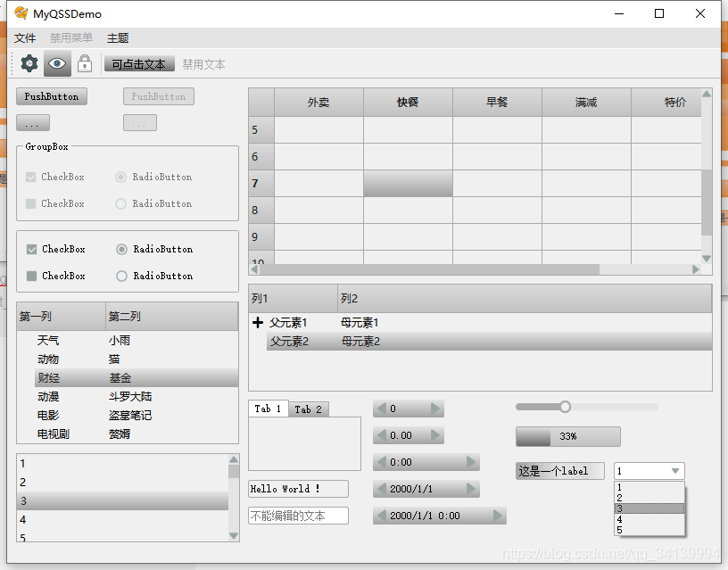Click the disabled 禁用菜单 menu

71,38
